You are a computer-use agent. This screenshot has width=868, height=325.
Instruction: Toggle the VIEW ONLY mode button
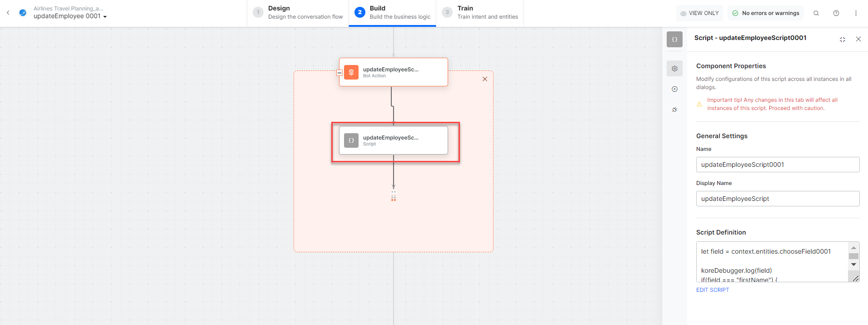coord(699,13)
